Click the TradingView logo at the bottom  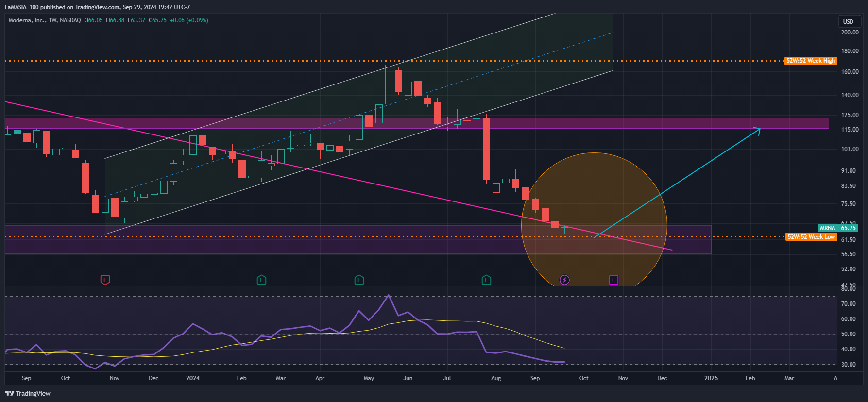tap(28, 393)
